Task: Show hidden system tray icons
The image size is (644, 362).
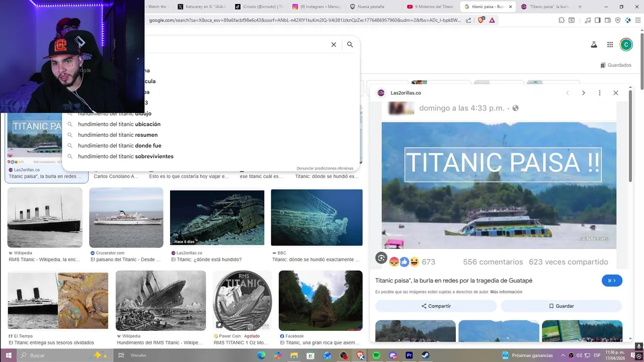Action: coord(563,355)
